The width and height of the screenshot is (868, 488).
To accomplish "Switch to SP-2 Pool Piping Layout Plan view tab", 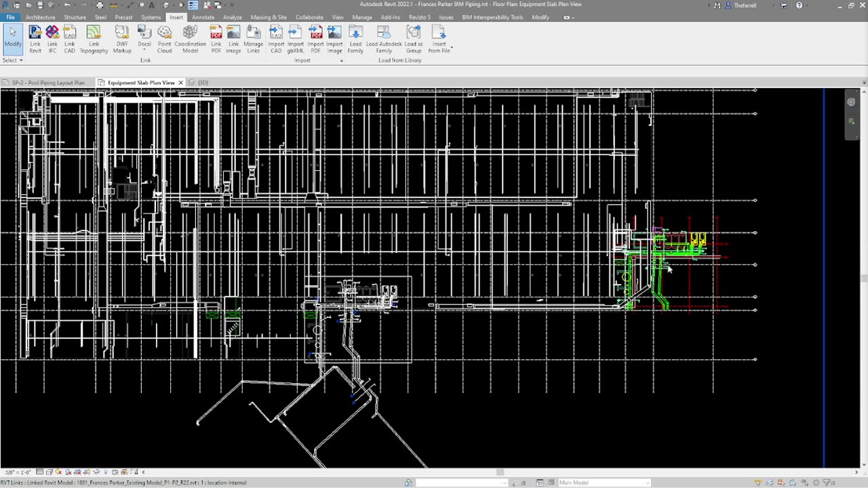I will coord(47,83).
